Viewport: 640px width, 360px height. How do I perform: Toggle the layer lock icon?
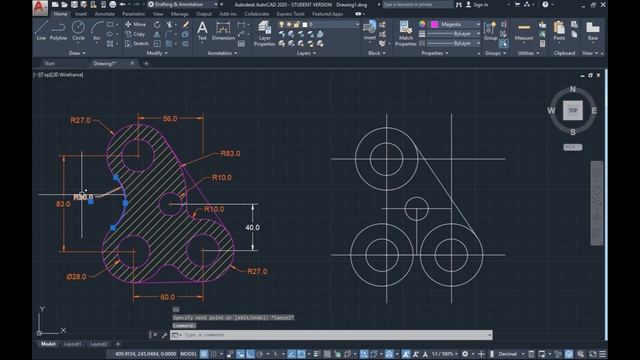297,24
